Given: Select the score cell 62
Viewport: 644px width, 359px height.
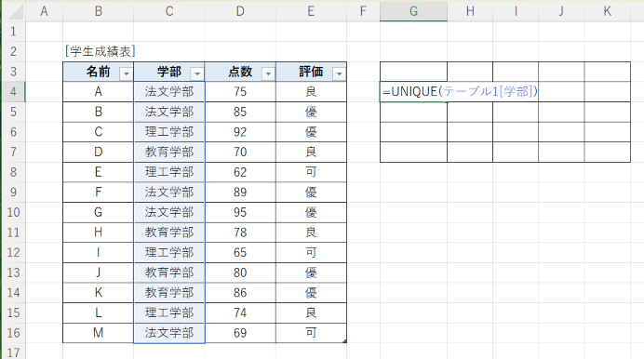Looking at the screenshot, I should click(240, 172).
